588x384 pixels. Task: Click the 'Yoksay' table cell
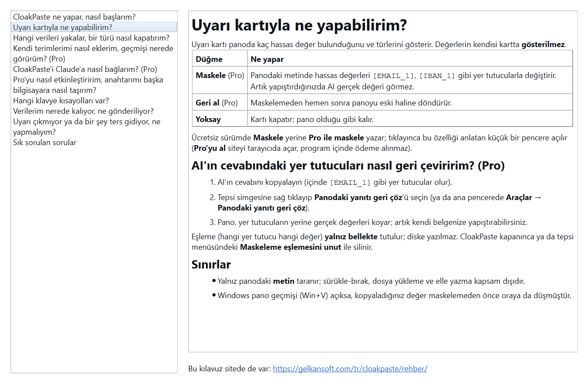click(220, 119)
